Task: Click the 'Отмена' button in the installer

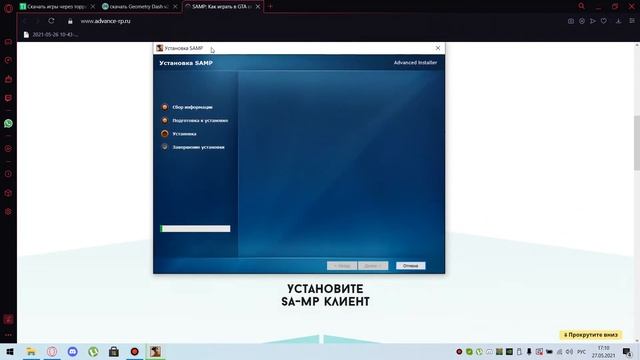Action: [x=410, y=266]
